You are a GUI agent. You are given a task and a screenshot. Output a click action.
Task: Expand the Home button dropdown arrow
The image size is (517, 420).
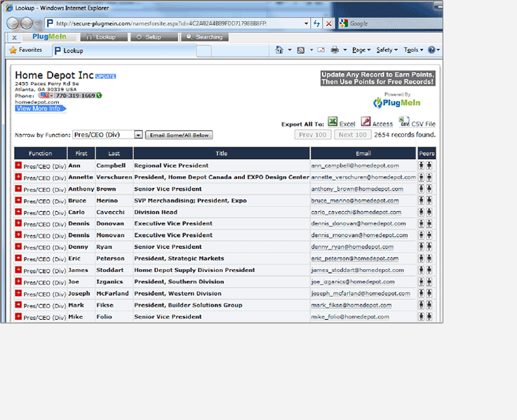point(290,50)
